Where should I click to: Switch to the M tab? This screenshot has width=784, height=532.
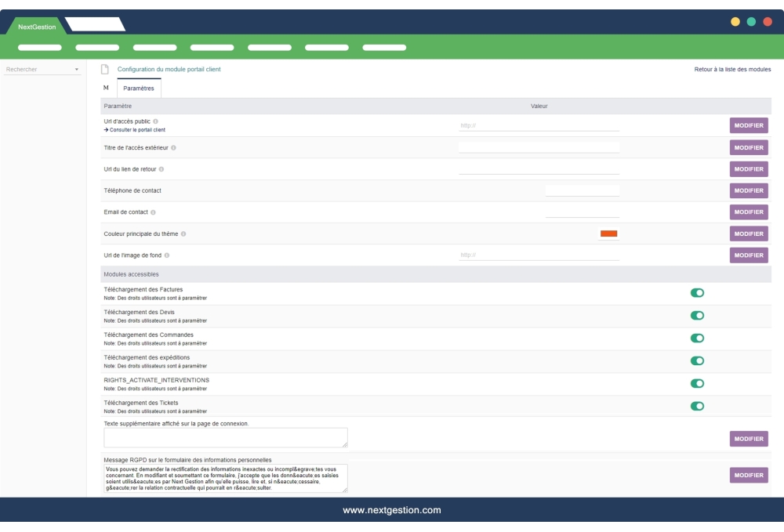coord(106,86)
